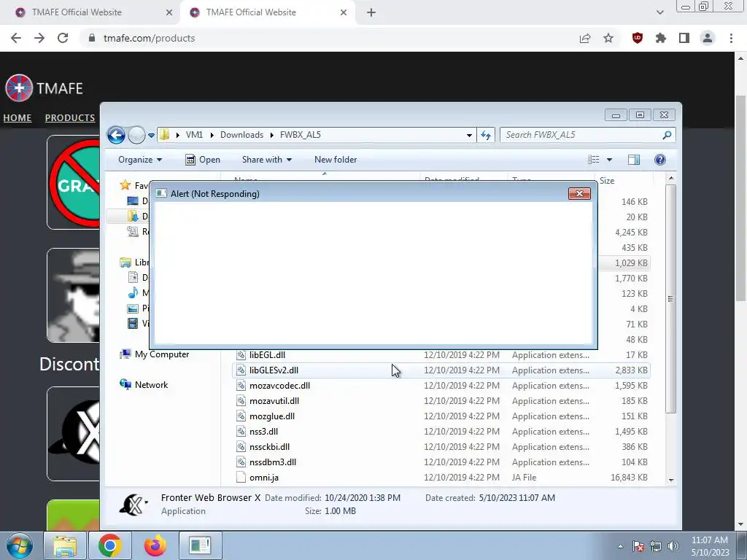Toggle the preview pane icon

pos(634,160)
